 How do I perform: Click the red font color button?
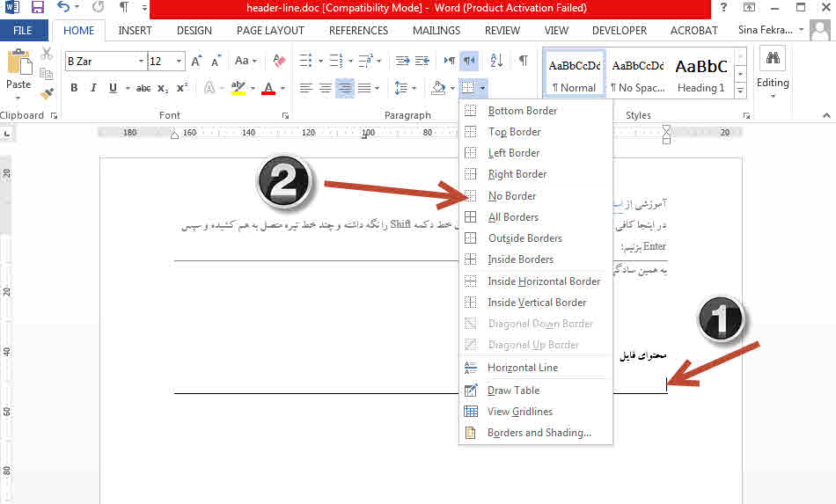click(x=268, y=88)
